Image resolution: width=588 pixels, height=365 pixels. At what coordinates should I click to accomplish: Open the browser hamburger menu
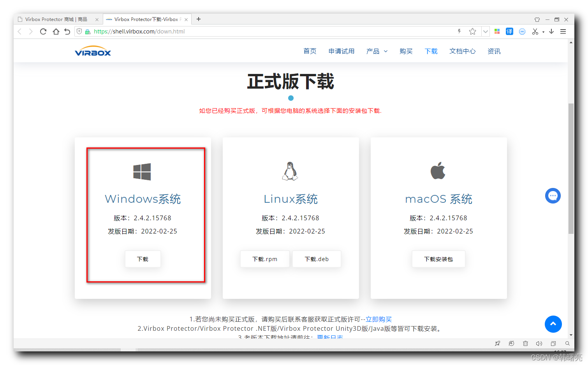click(x=563, y=32)
